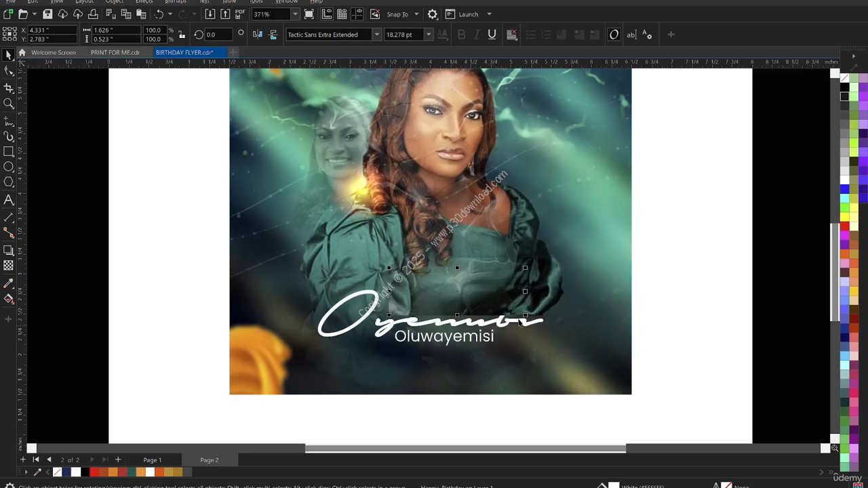Select the Pick tool in toolbox
Viewport: 868px width, 488px height.
coord(8,55)
